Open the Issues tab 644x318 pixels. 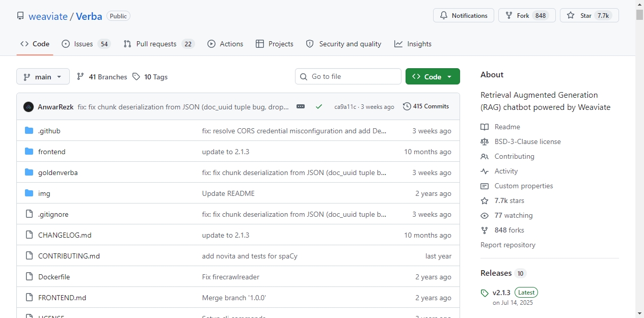click(86, 44)
